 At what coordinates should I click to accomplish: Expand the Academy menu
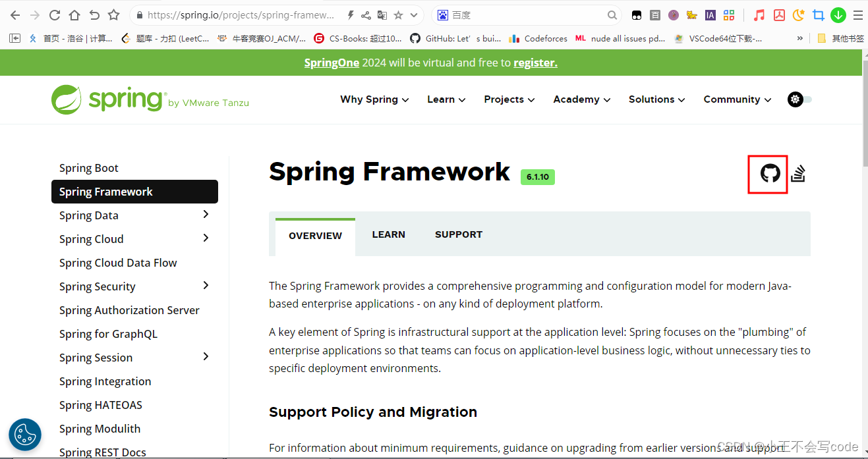[582, 99]
